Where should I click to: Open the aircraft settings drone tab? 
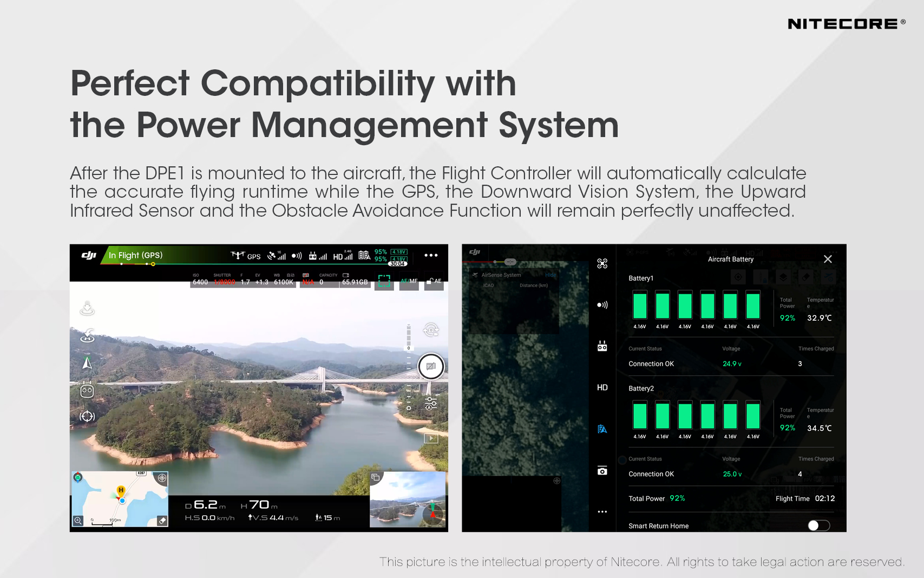pyautogui.click(x=602, y=264)
